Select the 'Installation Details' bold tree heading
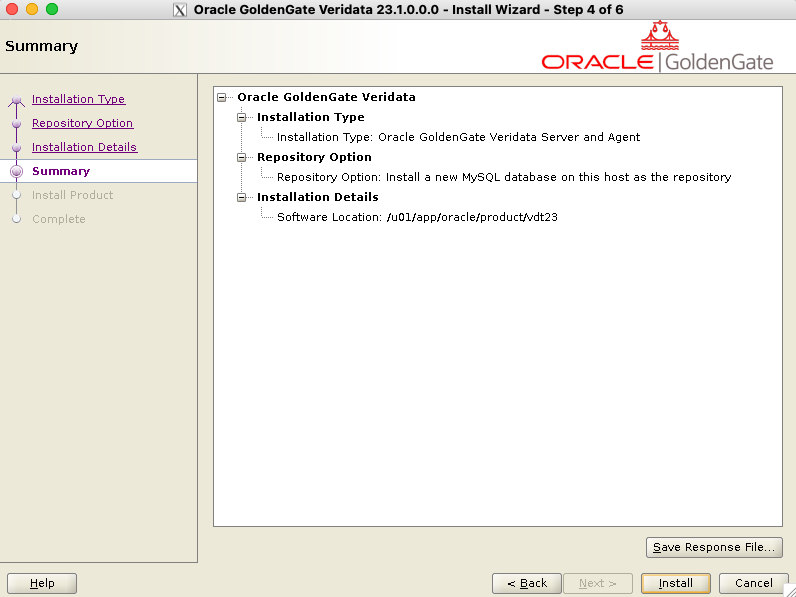 click(318, 197)
